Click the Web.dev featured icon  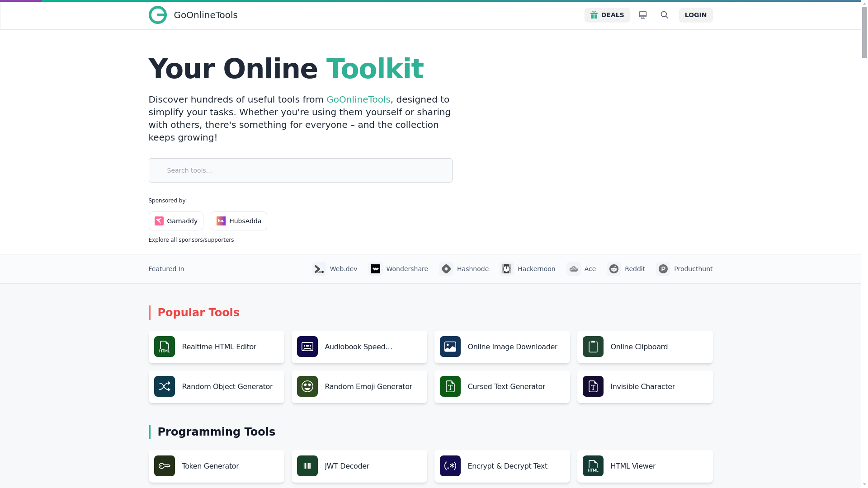click(x=319, y=269)
